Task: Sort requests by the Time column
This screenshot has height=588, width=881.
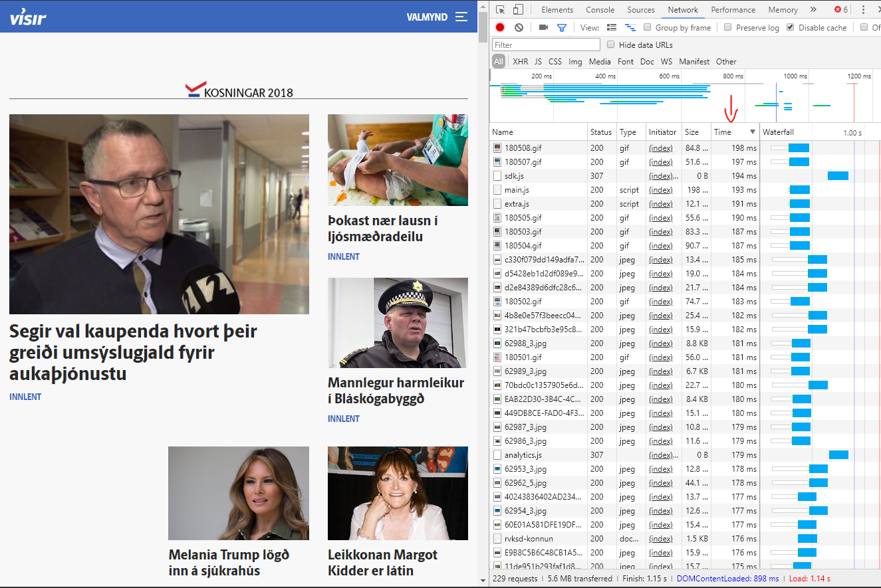Action: tap(723, 132)
